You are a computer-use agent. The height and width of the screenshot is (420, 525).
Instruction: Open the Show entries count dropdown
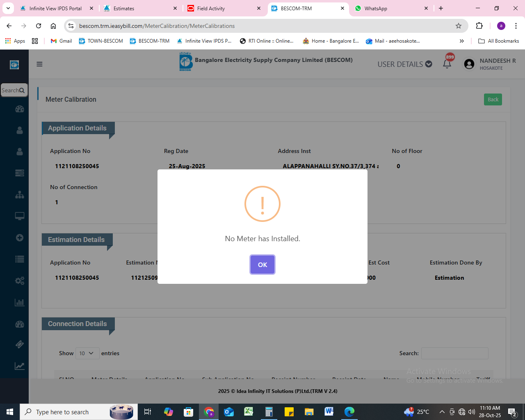(87, 353)
